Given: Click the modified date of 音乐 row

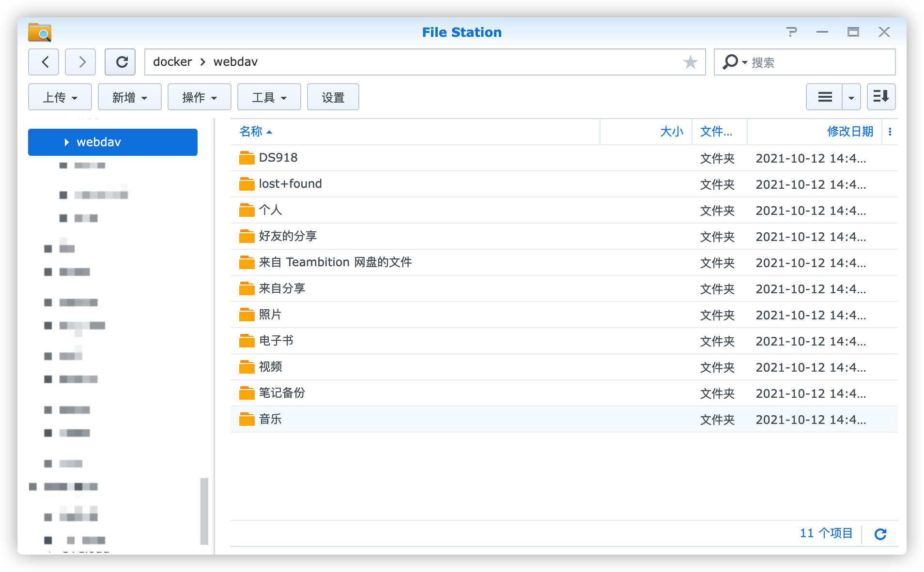Looking at the screenshot, I should [811, 420].
